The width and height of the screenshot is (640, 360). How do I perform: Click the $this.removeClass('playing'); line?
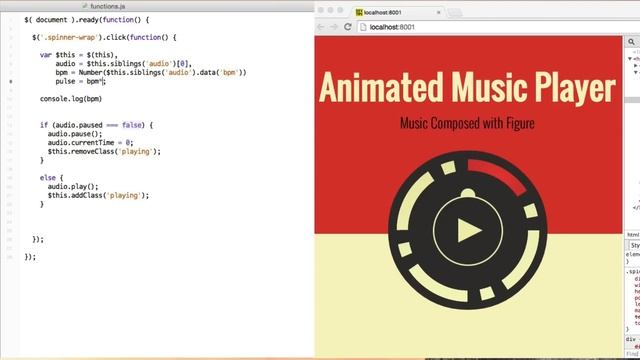pos(104,151)
